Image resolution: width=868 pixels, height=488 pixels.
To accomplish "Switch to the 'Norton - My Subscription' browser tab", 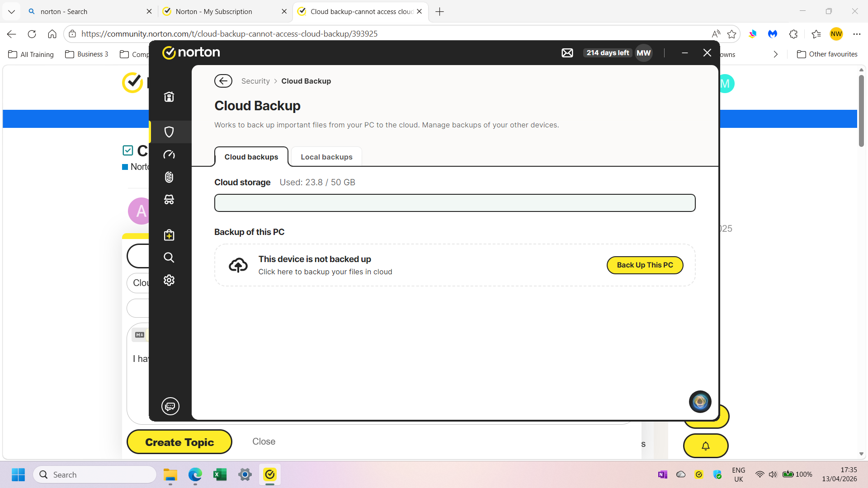I will (x=225, y=11).
